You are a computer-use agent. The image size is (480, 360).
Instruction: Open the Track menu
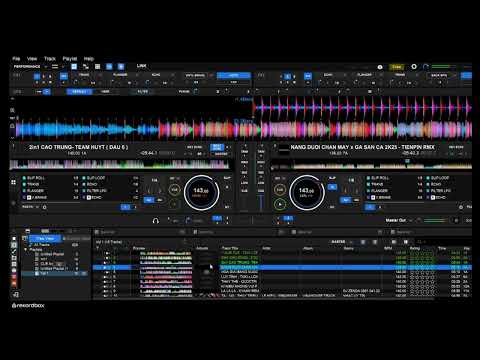[50, 59]
